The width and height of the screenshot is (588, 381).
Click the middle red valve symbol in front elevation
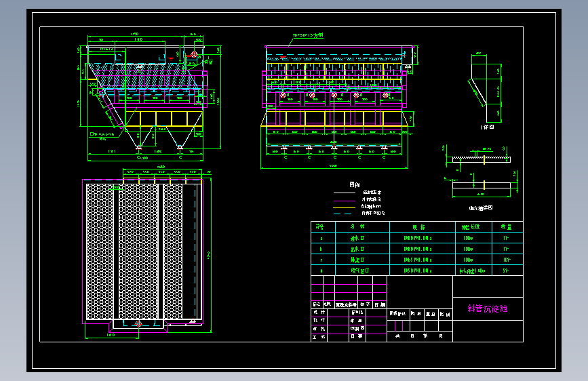coord(334,95)
